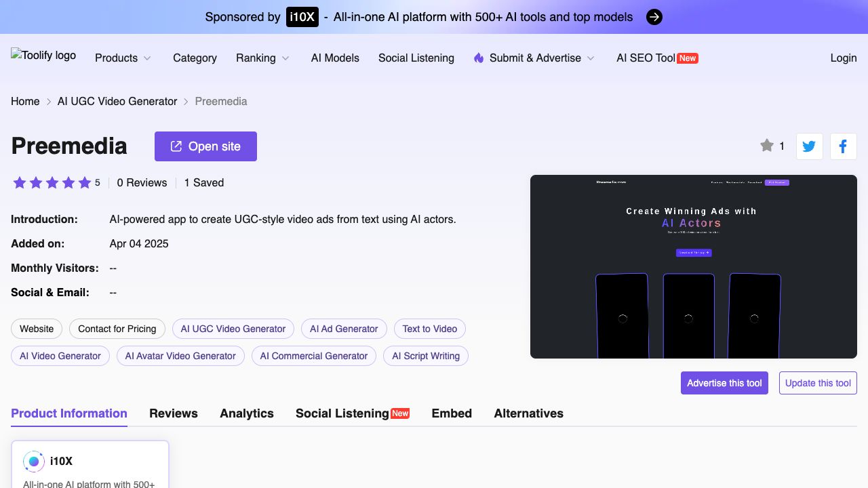Image resolution: width=868 pixels, height=488 pixels.
Task: Click the Advertise this tool button
Action: (x=724, y=383)
